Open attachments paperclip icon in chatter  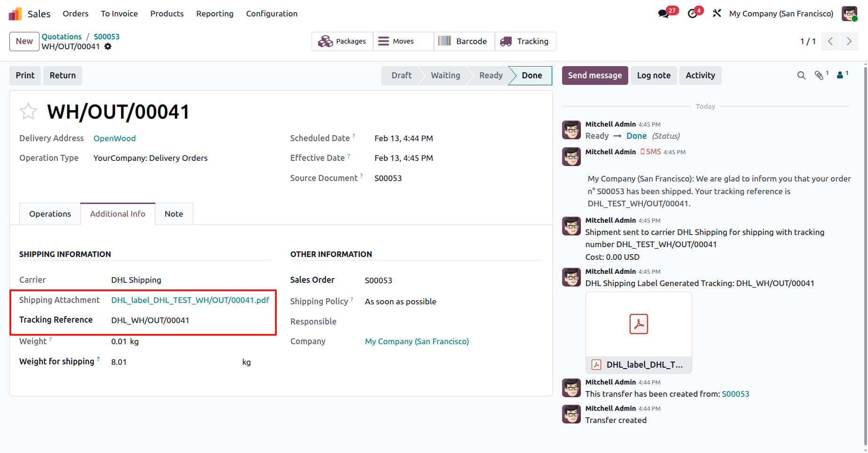819,75
